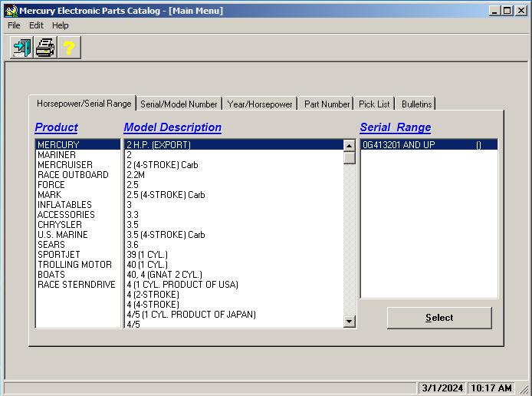Go to the Pick List tab
Screen dimensions: 532x396
point(374,104)
